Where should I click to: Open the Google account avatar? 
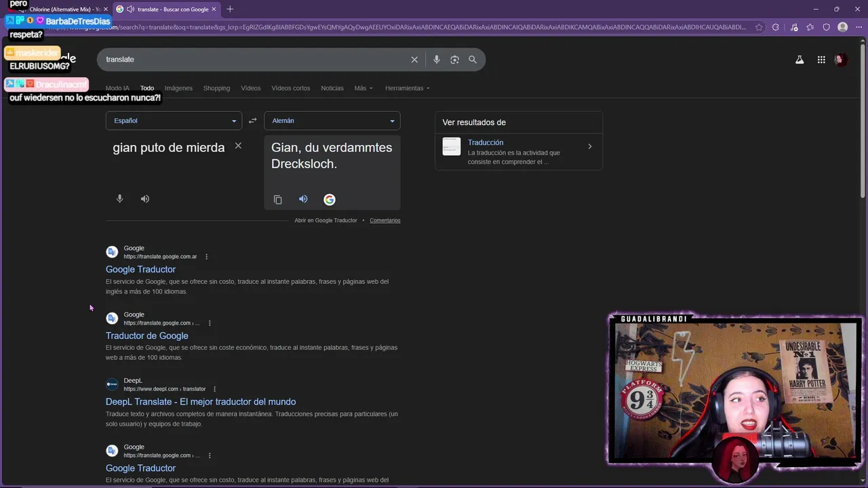click(841, 60)
